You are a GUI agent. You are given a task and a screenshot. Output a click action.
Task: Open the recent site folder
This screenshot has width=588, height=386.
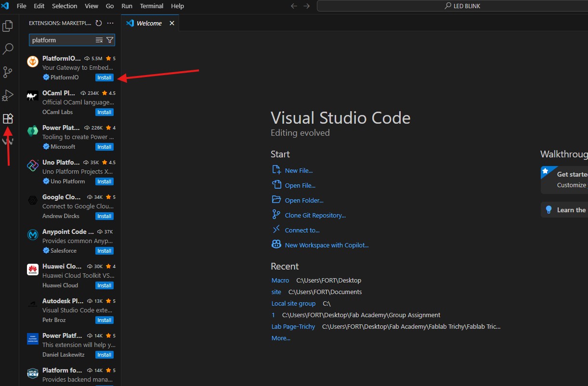click(x=276, y=292)
